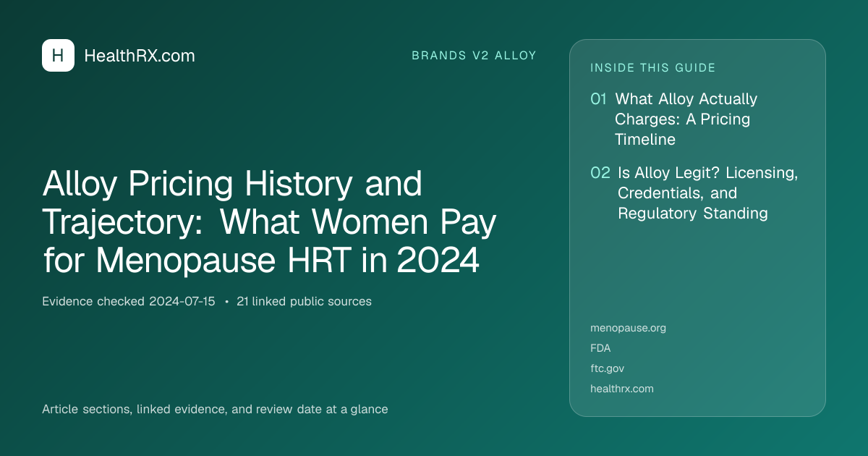
Task: Open the HealthRX.com site name
Action: click(140, 56)
